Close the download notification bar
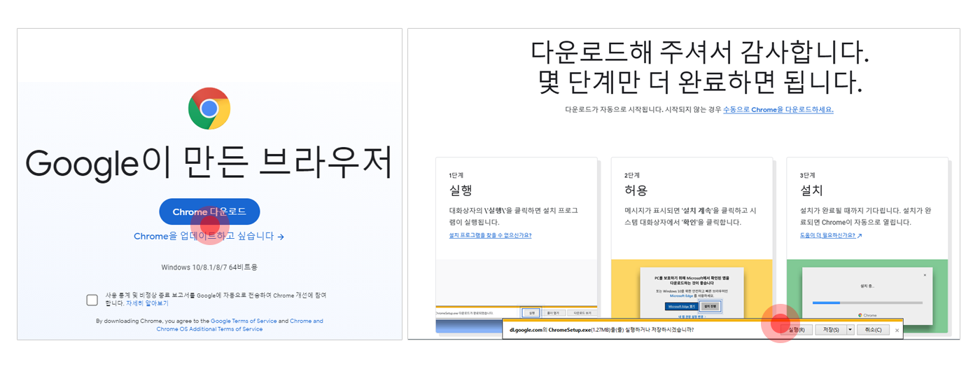The height and width of the screenshot is (369, 980). click(x=897, y=330)
